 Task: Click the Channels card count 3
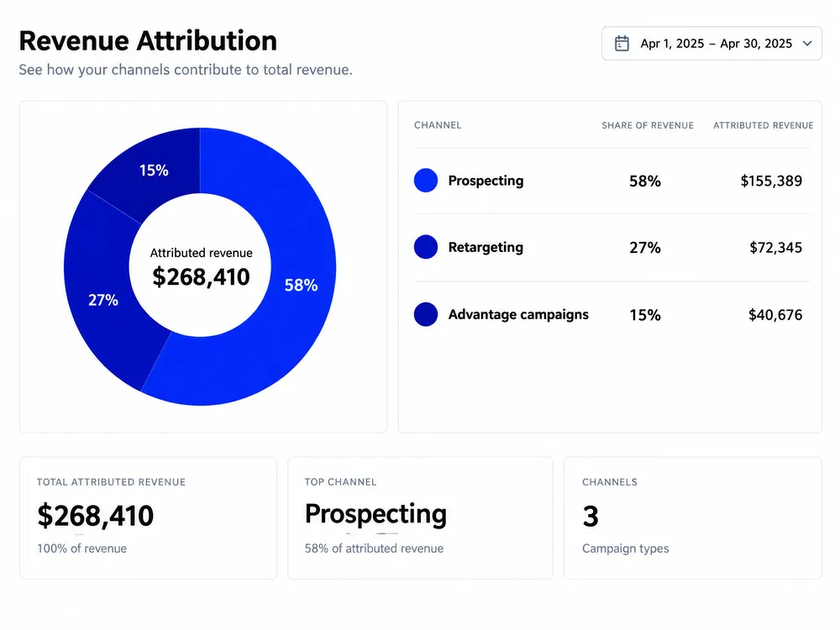tap(591, 517)
